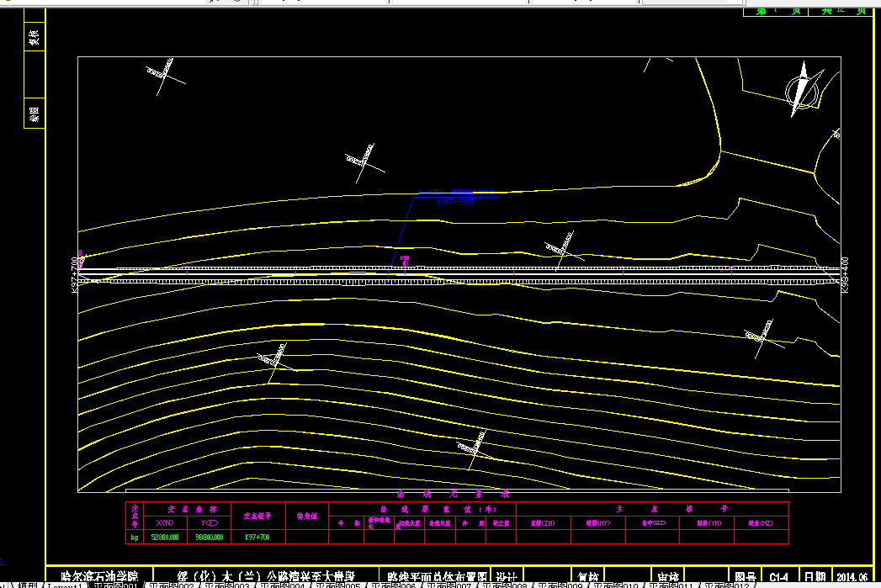Screen dimensions: 881x588
Task: Select the blue K97+985 annotation text
Action: pyautogui.click(x=456, y=201)
